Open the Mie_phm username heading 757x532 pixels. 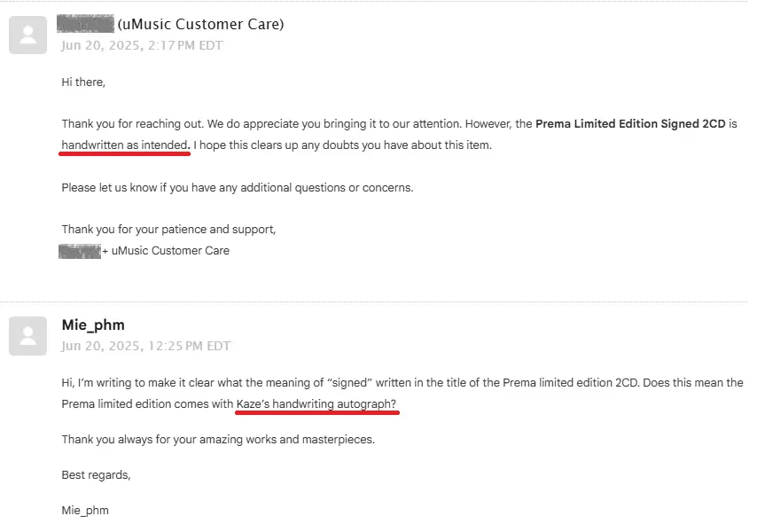(93, 325)
